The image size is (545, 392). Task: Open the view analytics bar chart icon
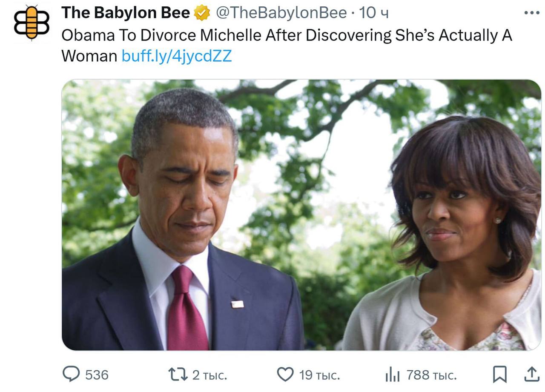tap(392, 375)
